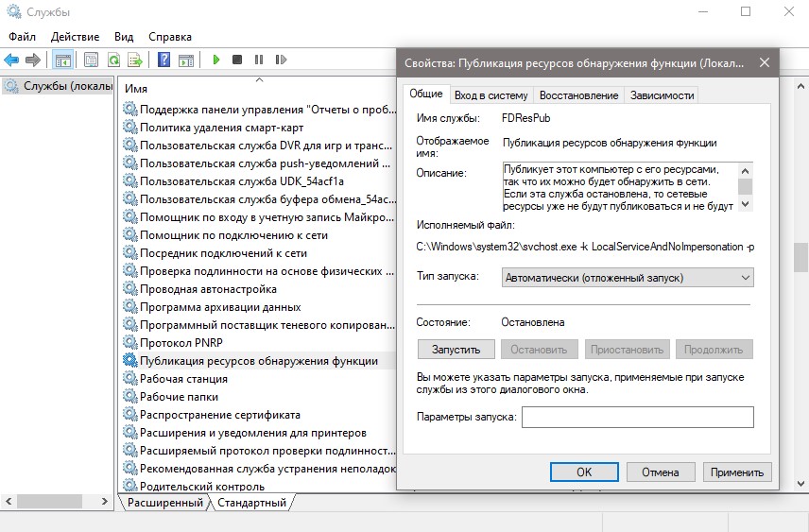This screenshot has width=809, height=532.
Task: Click the OK button
Action: 584,472
